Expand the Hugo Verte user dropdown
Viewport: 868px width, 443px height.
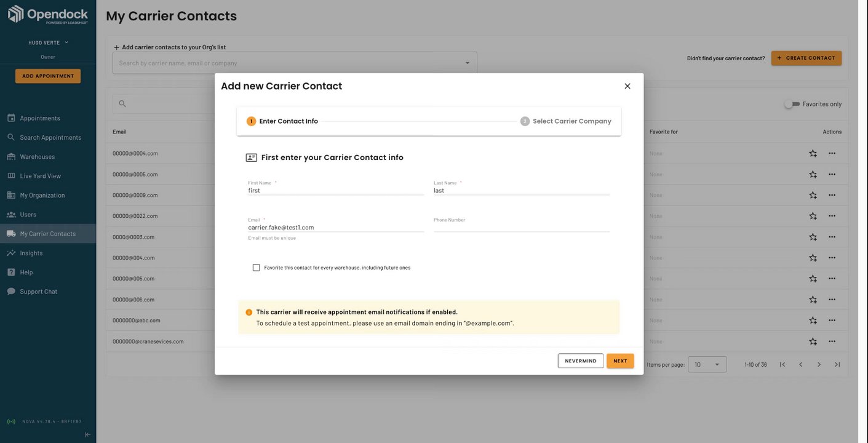point(66,42)
